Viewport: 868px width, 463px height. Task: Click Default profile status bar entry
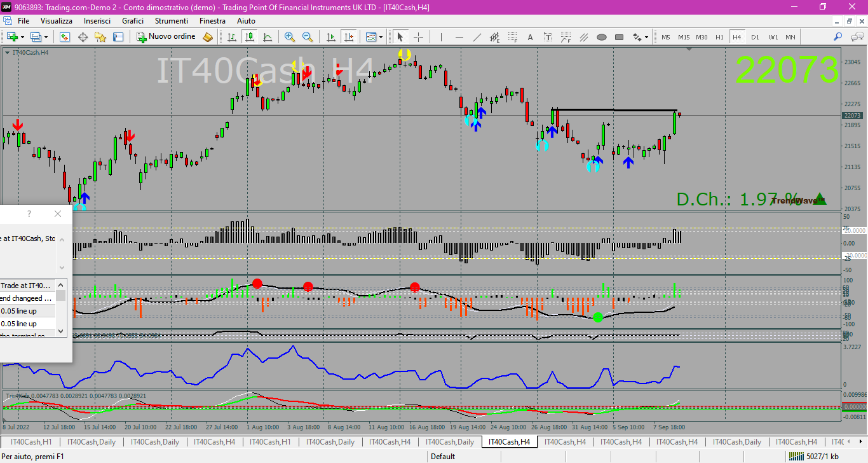[x=443, y=456]
